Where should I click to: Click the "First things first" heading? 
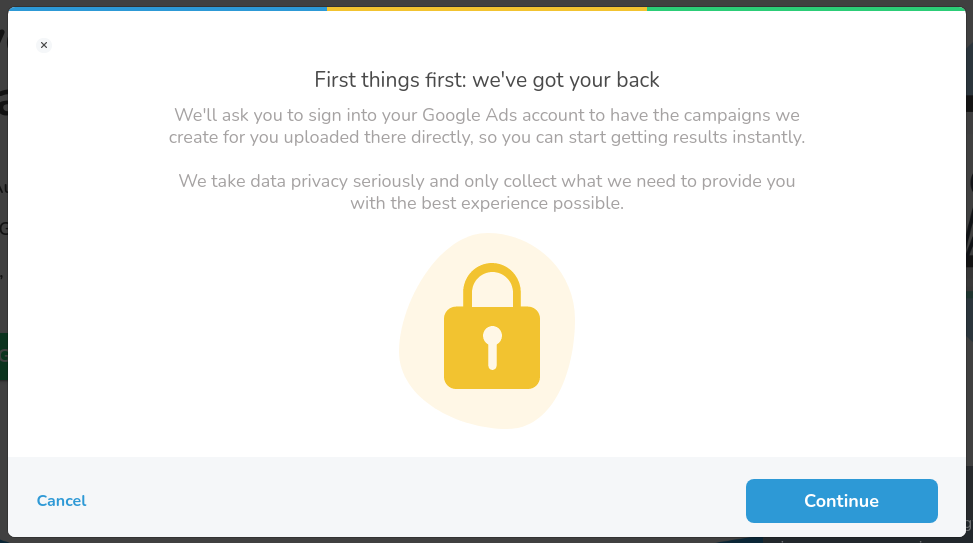coord(486,80)
